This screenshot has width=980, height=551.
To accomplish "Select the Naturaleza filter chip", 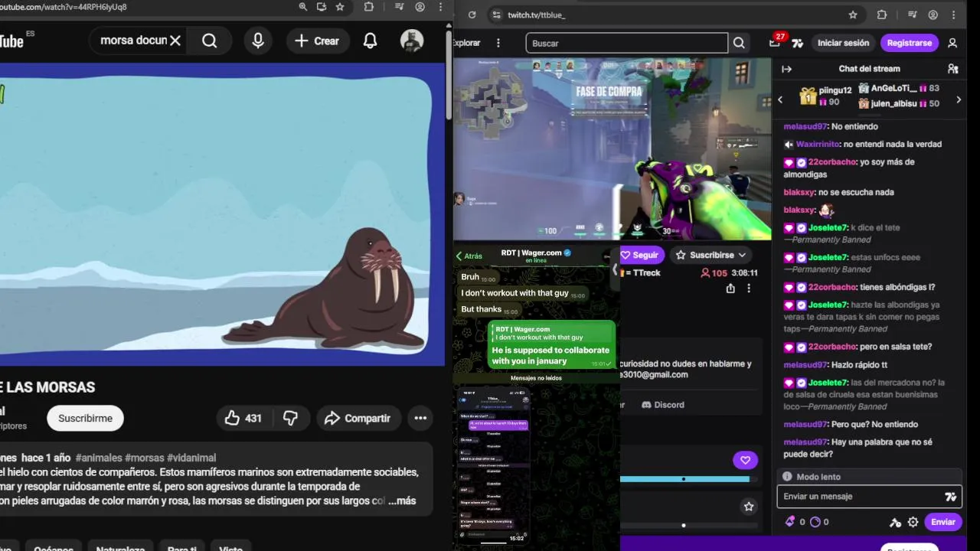I will point(120,547).
